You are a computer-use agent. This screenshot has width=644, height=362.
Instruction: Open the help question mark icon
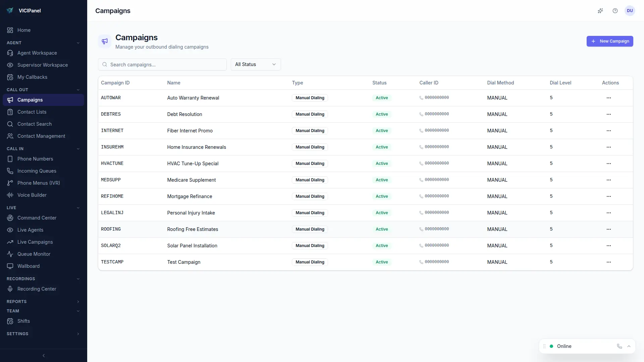pyautogui.click(x=615, y=11)
